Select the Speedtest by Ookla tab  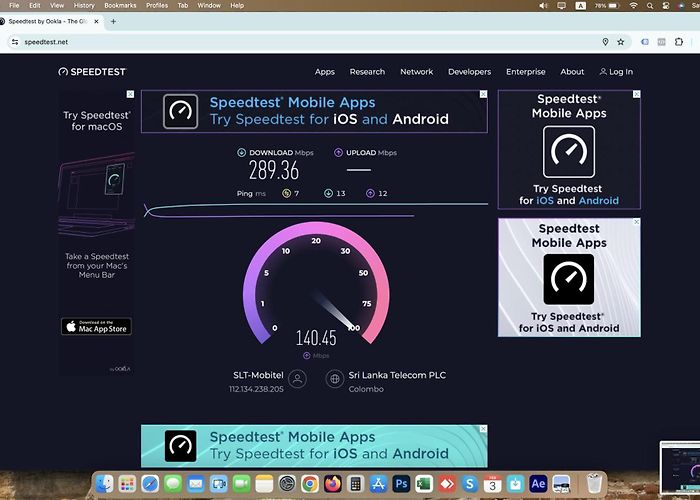[50, 21]
